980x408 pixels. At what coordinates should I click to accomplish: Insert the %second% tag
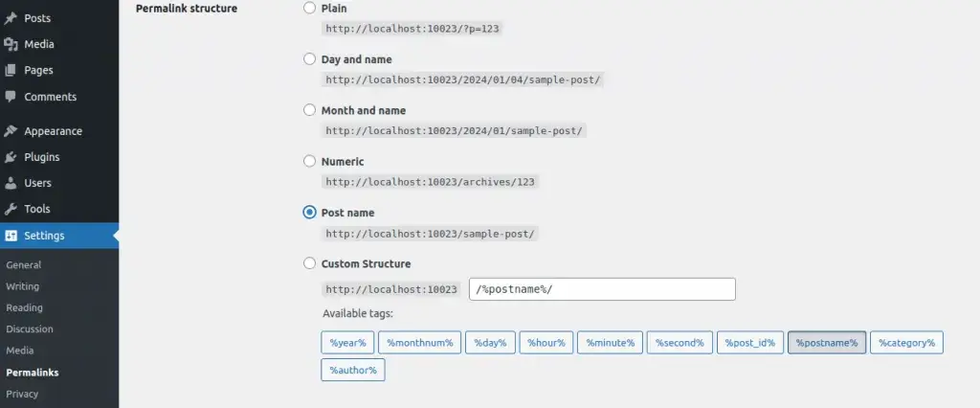(679, 343)
